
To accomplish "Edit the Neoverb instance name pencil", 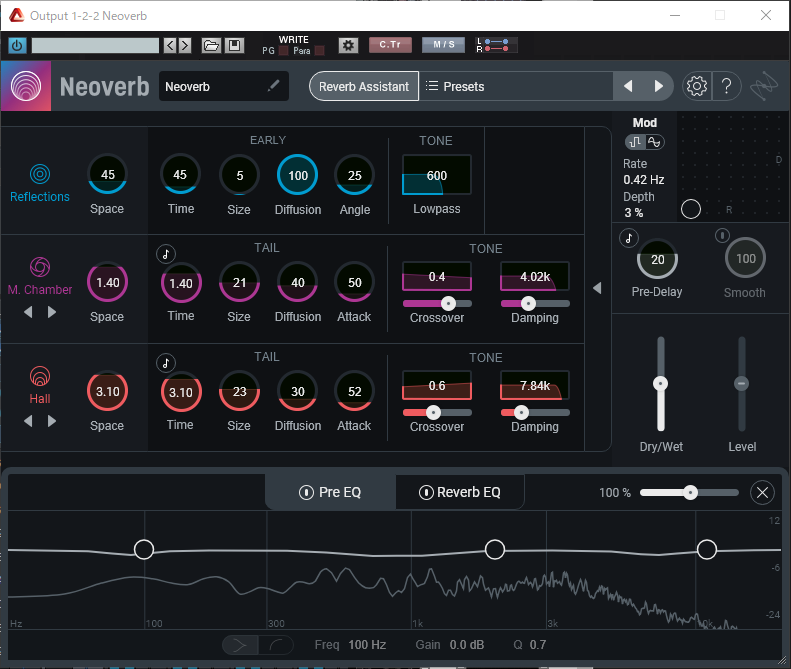I will click(x=273, y=86).
